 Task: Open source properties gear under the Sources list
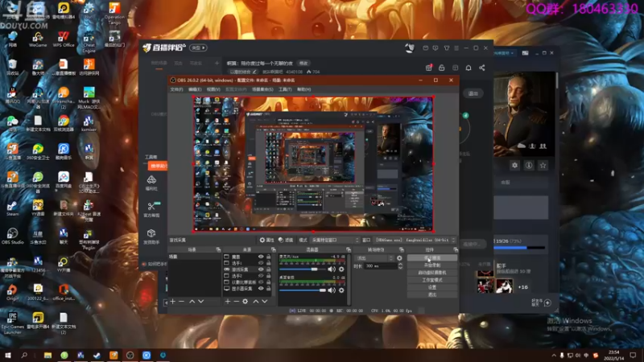pos(246,302)
